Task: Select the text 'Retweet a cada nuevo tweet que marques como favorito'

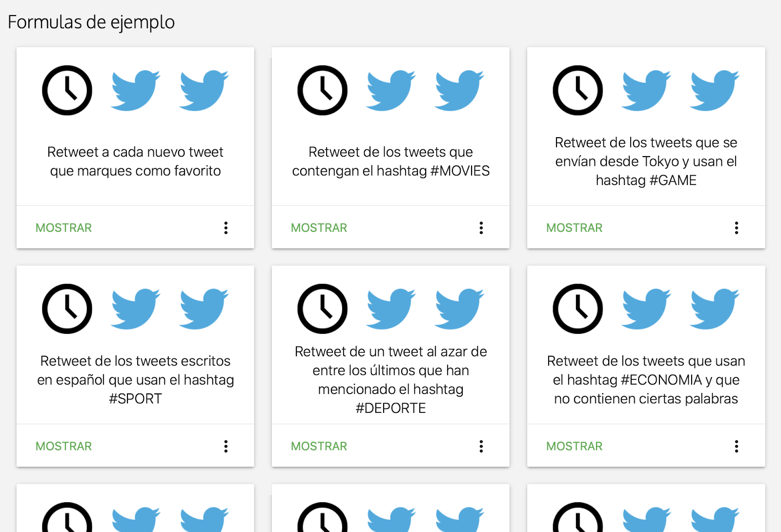Action: tap(135, 162)
